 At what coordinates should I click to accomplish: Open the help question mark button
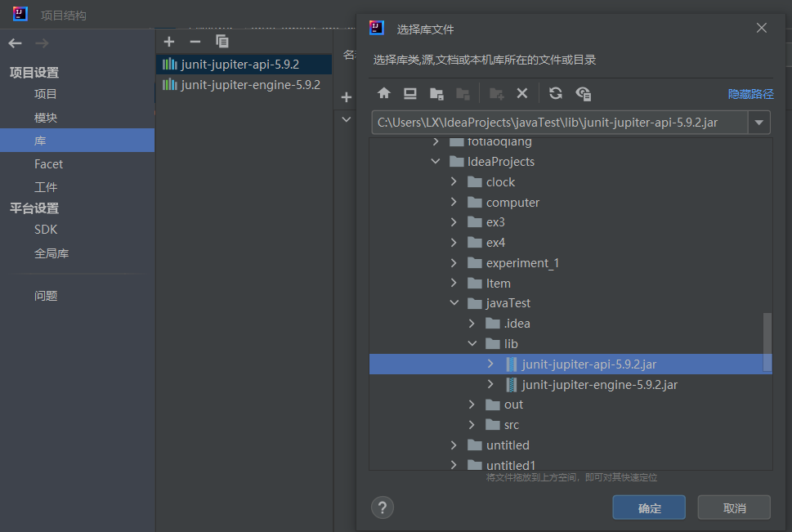(383, 507)
